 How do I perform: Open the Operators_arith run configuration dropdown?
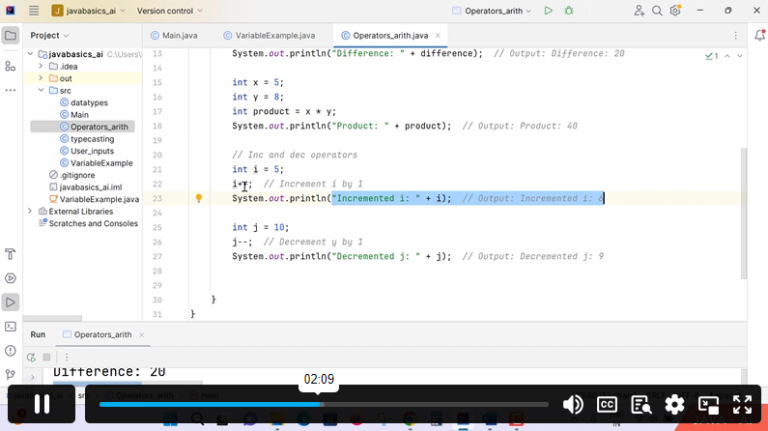pos(491,10)
